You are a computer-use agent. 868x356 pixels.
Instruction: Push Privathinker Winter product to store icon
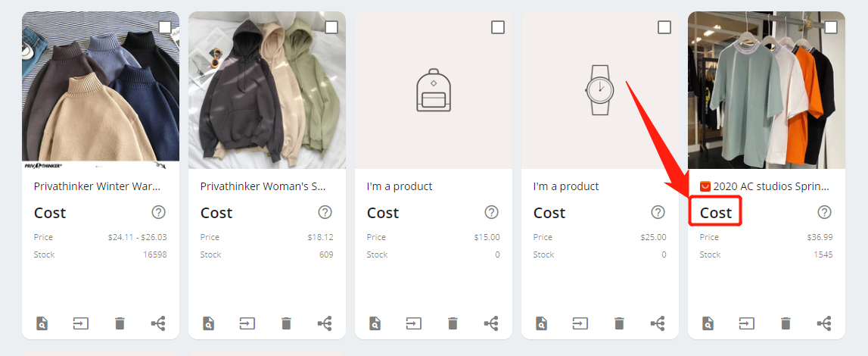[81, 323]
